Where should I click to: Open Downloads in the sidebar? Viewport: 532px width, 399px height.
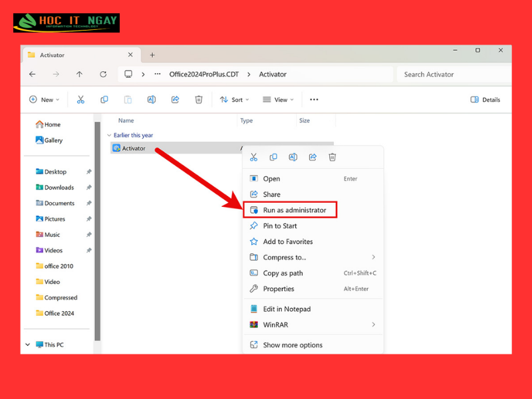point(55,188)
